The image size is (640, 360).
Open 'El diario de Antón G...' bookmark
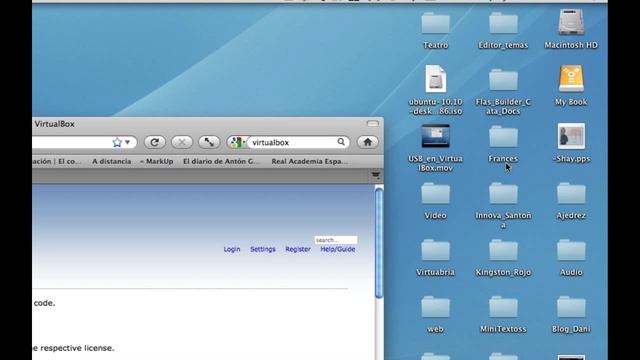(221, 161)
